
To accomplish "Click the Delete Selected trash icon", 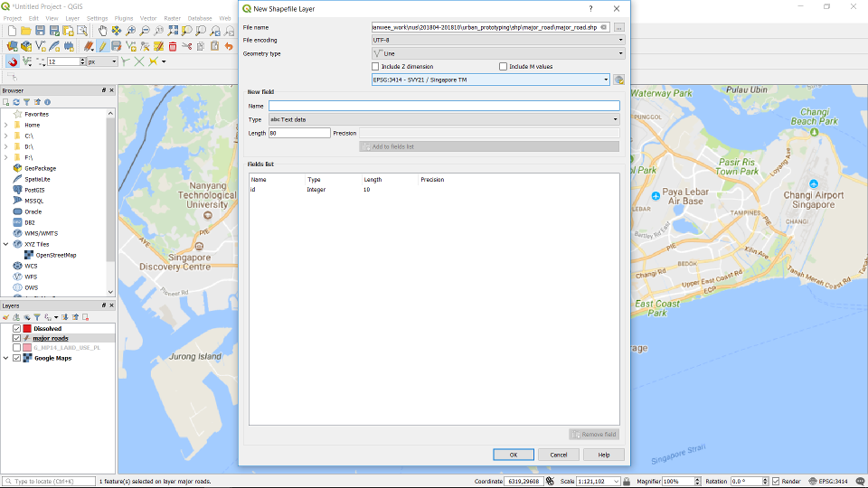I will (173, 46).
